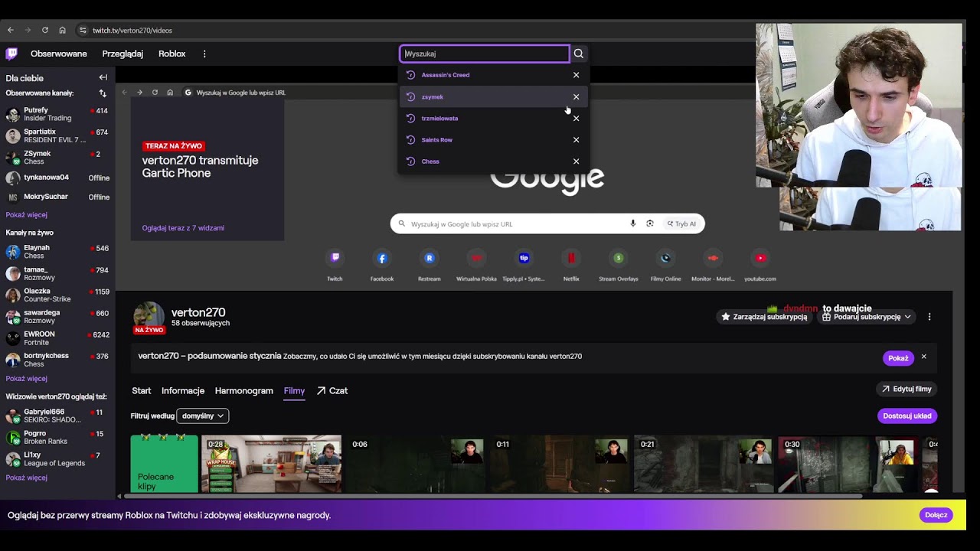Focus the Twitch Wyszukaj search field
Screen dimensions: 980x551
485,54
